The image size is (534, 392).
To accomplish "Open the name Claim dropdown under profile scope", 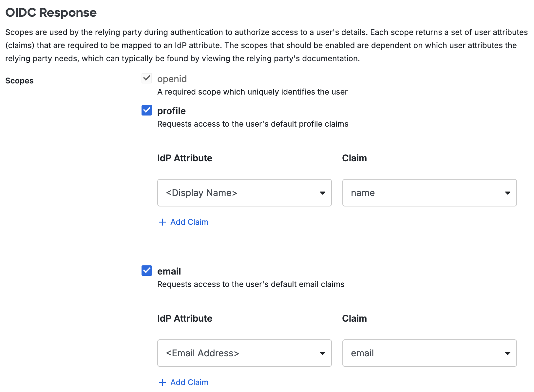I will (429, 193).
